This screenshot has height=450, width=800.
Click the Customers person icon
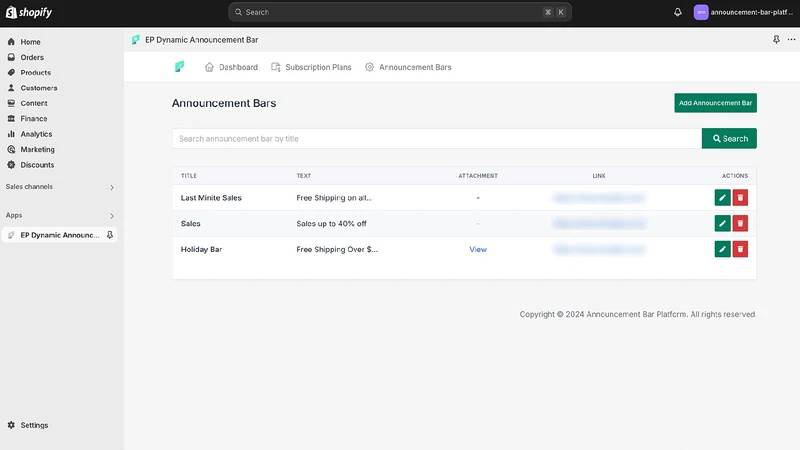point(11,88)
